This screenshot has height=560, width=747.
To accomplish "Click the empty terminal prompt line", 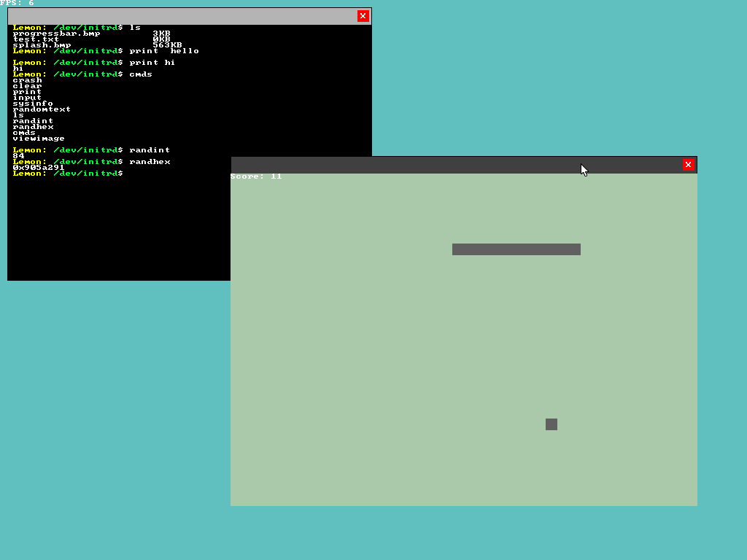I will (x=68, y=174).
